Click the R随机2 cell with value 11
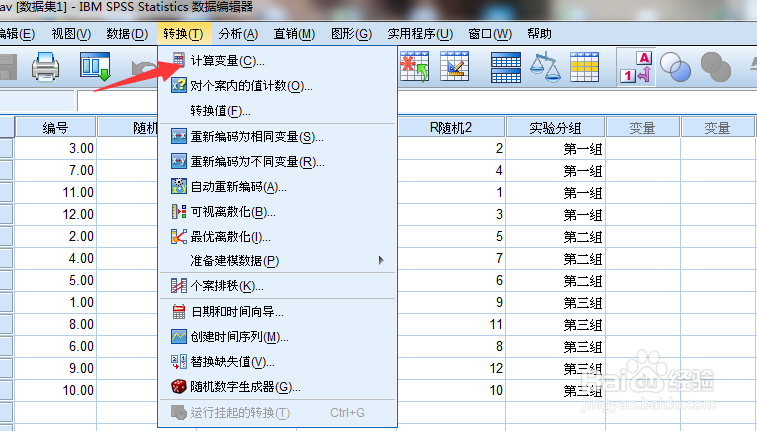The height and width of the screenshot is (431, 757). pyautogui.click(x=451, y=324)
